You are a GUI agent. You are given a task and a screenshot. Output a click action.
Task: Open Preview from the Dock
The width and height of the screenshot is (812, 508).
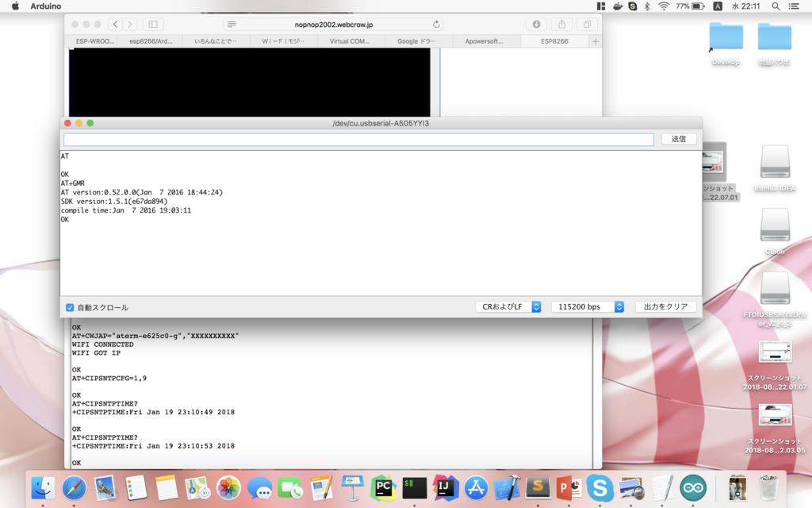click(x=630, y=488)
